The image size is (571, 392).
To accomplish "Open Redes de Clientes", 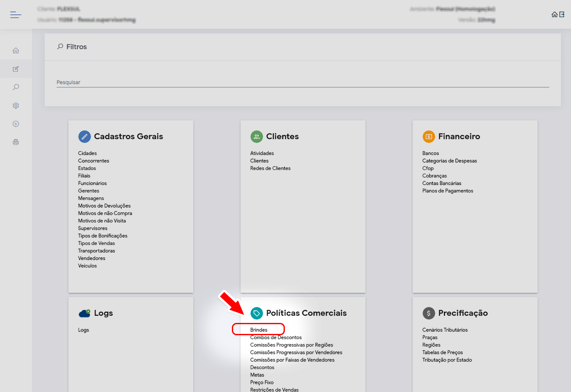I will (270, 168).
